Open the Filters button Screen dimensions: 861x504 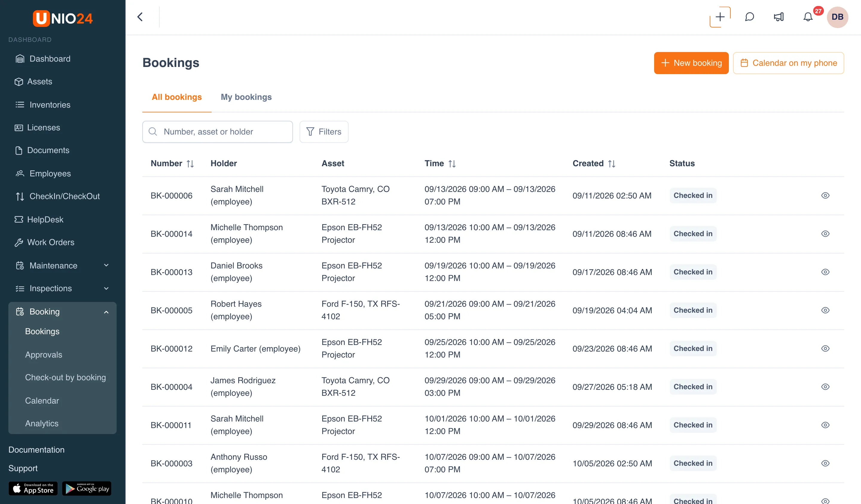pyautogui.click(x=324, y=132)
